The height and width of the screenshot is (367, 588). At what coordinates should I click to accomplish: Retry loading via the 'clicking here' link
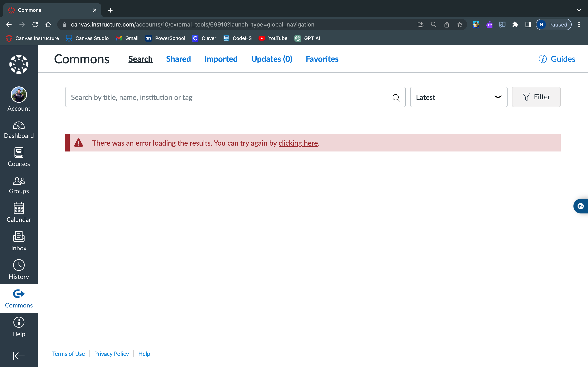click(x=298, y=143)
